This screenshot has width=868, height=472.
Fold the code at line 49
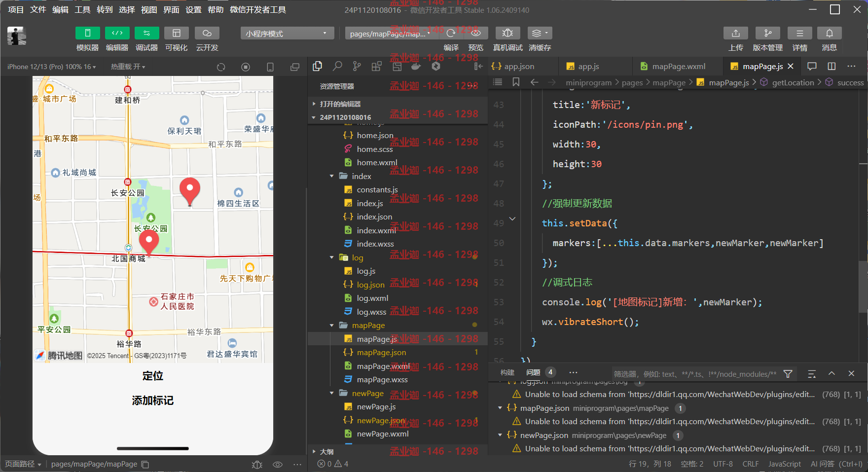click(x=512, y=218)
